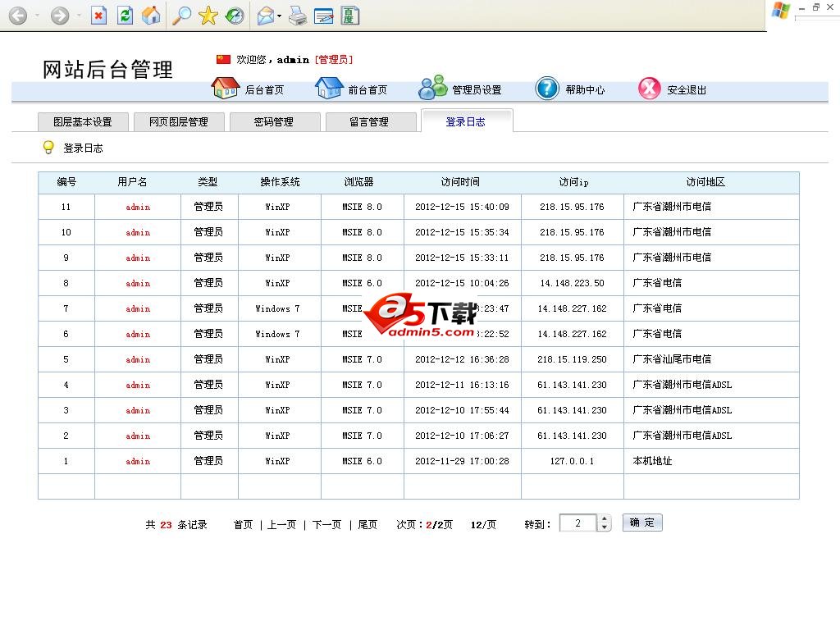Stop page loading with red X icon
The image size is (840, 630).
click(x=98, y=16)
